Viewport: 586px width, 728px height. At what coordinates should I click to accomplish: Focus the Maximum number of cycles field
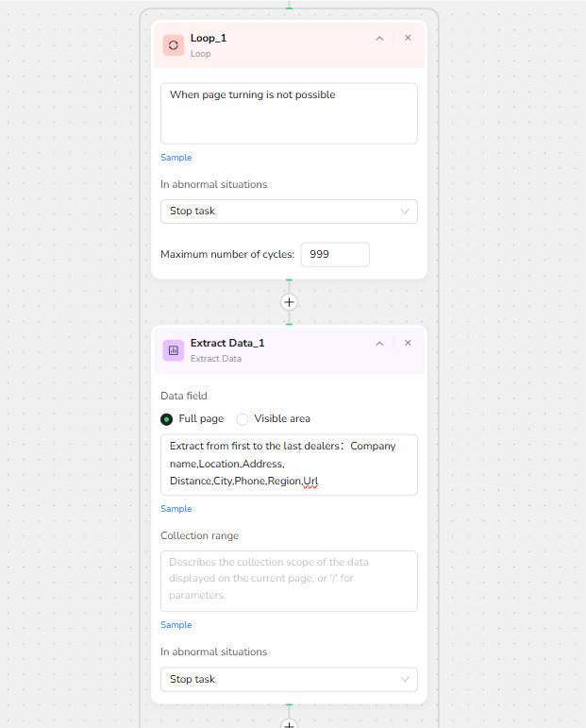[335, 254]
